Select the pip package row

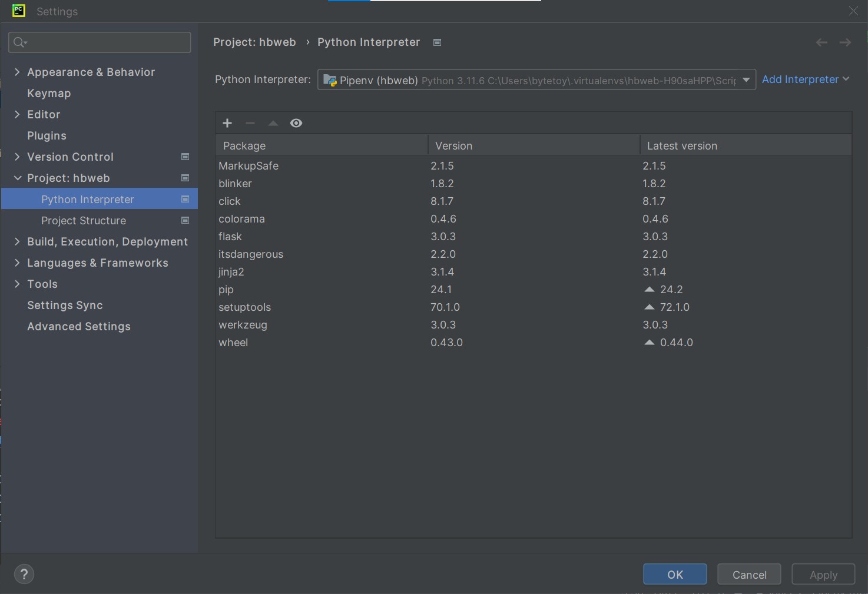click(534, 289)
